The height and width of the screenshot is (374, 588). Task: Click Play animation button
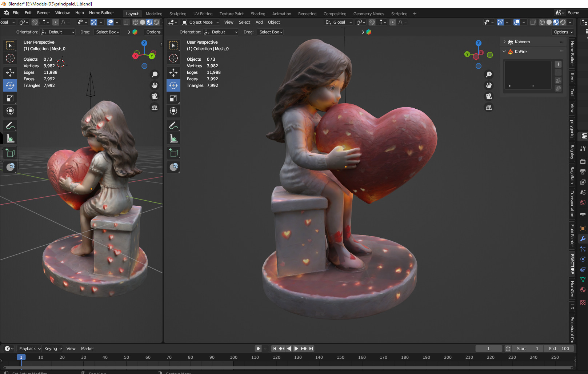coord(296,349)
